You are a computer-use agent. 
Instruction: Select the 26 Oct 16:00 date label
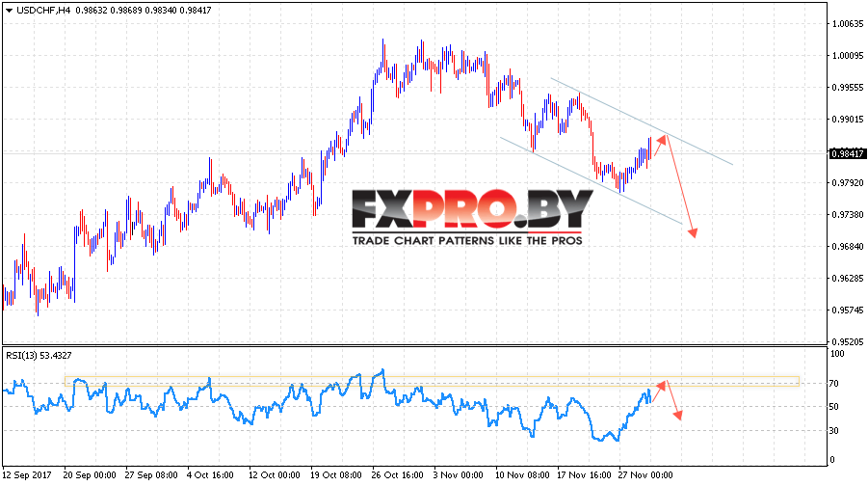point(398,475)
